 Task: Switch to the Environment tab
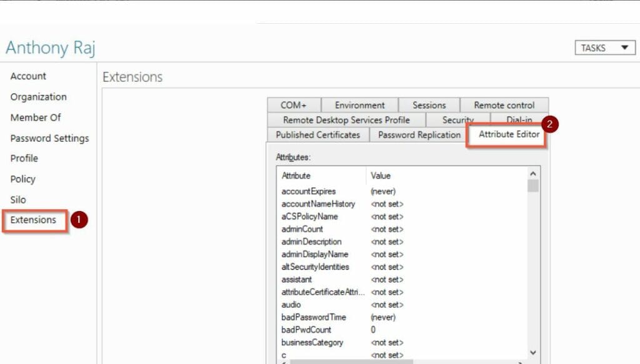(x=359, y=105)
